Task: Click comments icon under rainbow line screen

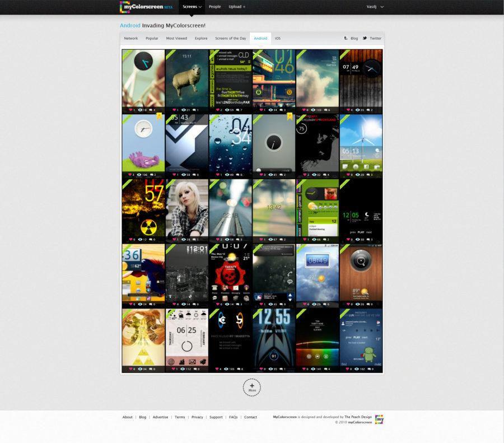Action: (326, 369)
